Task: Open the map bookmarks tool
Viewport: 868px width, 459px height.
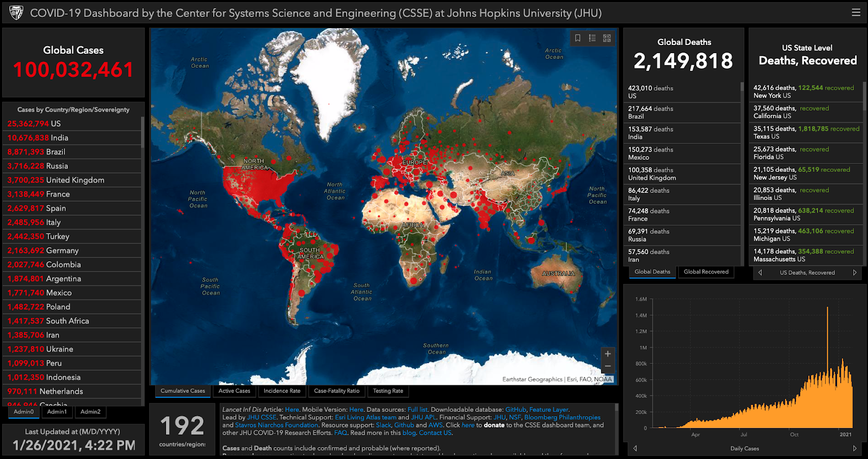Action: [x=578, y=38]
